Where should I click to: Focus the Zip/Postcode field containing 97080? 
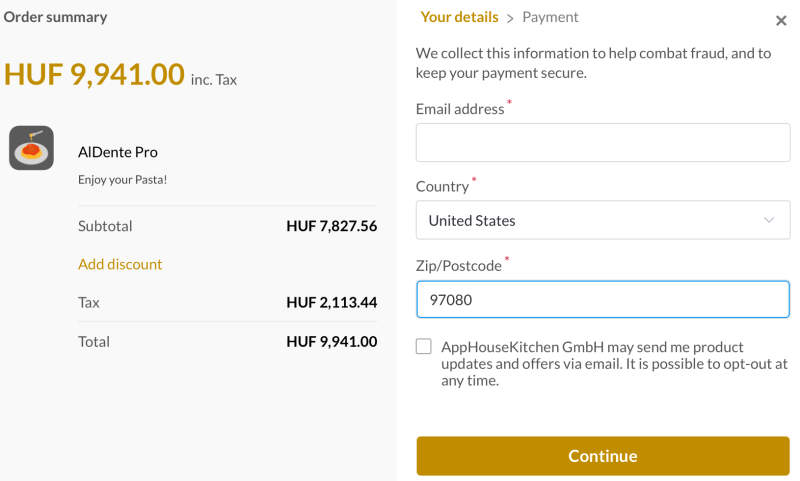click(603, 299)
